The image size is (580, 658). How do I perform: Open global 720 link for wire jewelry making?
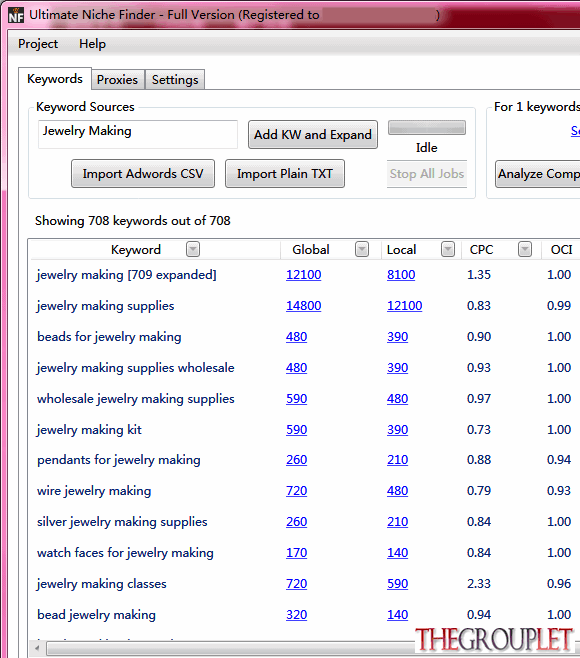pyautogui.click(x=296, y=491)
